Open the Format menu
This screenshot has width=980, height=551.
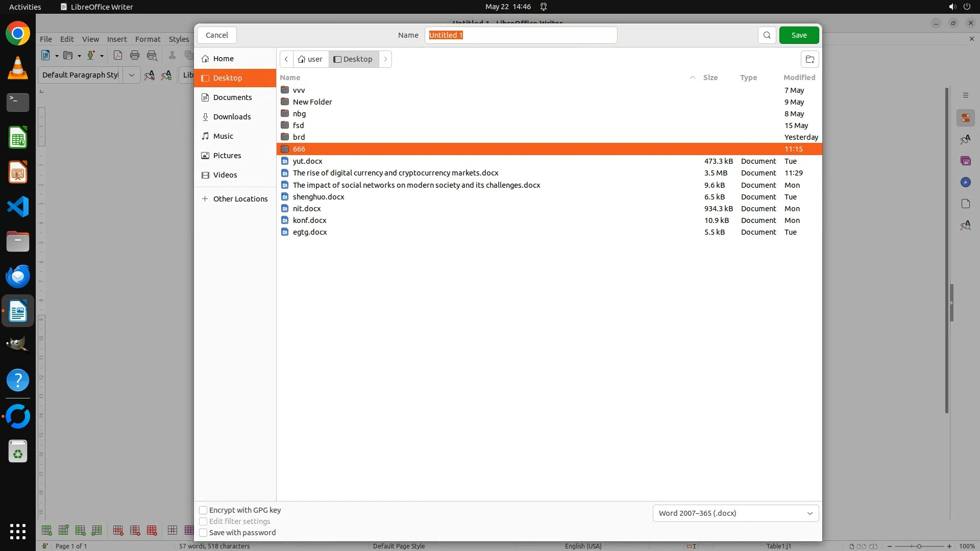point(148,39)
